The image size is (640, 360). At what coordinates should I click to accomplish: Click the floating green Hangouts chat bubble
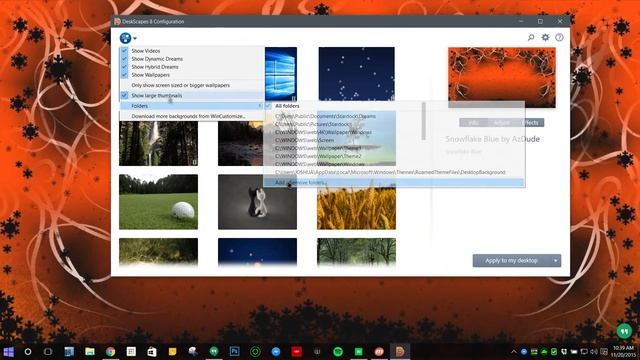624,331
